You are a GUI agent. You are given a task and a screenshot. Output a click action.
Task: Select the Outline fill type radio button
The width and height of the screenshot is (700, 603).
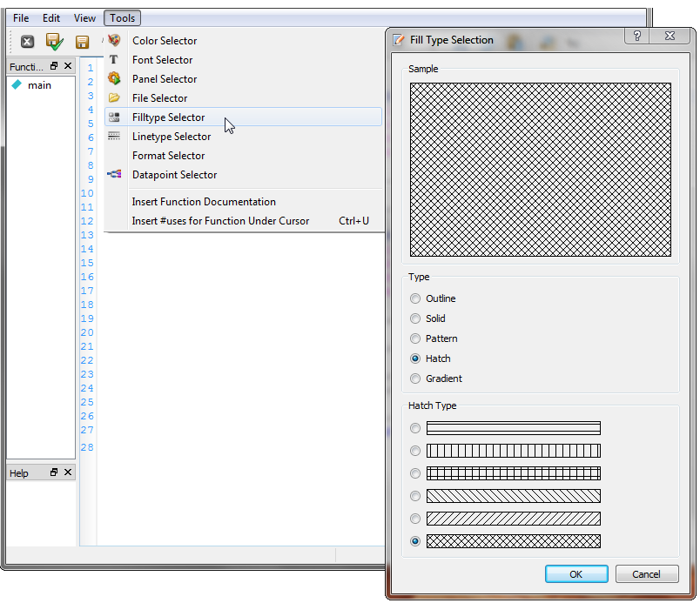[x=415, y=298]
